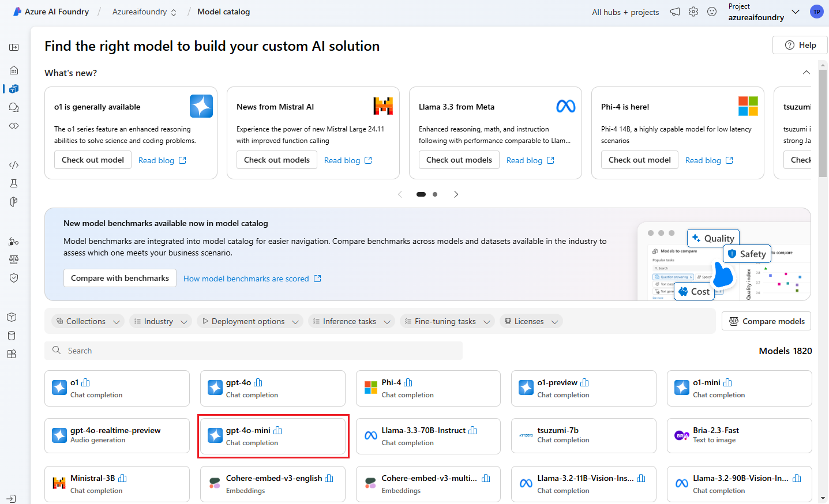The width and height of the screenshot is (829, 504).
Task: Click the Code sidebar icon
Action: 14,165
